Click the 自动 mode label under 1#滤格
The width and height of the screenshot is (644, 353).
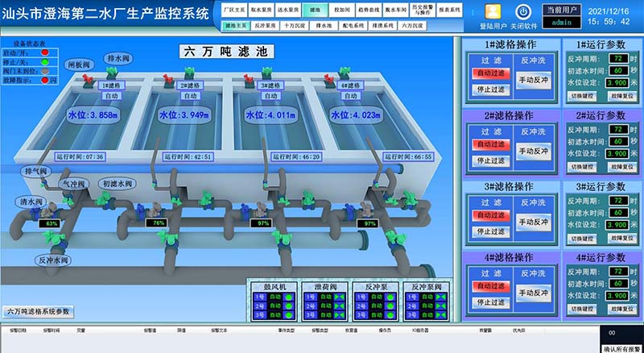tap(111, 96)
